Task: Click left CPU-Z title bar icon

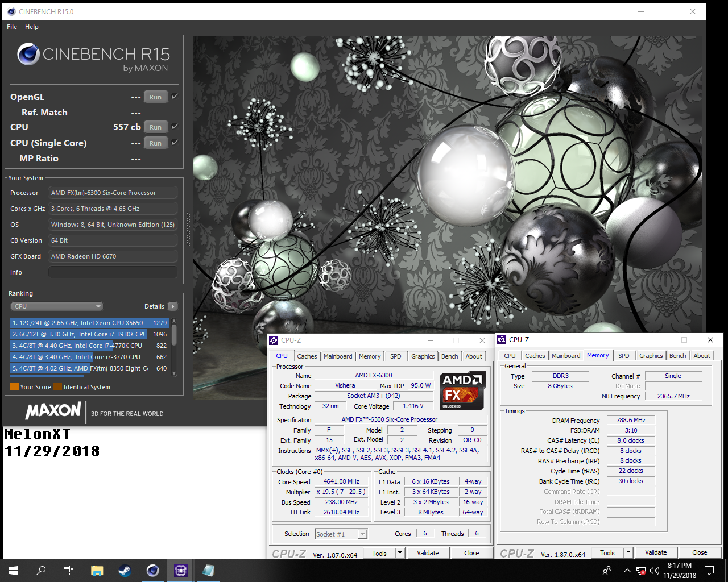Action: pos(274,340)
